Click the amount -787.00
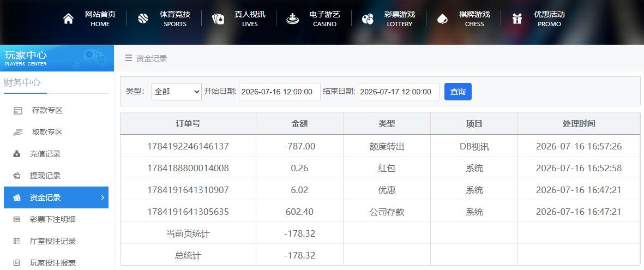 pyautogui.click(x=299, y=146)
